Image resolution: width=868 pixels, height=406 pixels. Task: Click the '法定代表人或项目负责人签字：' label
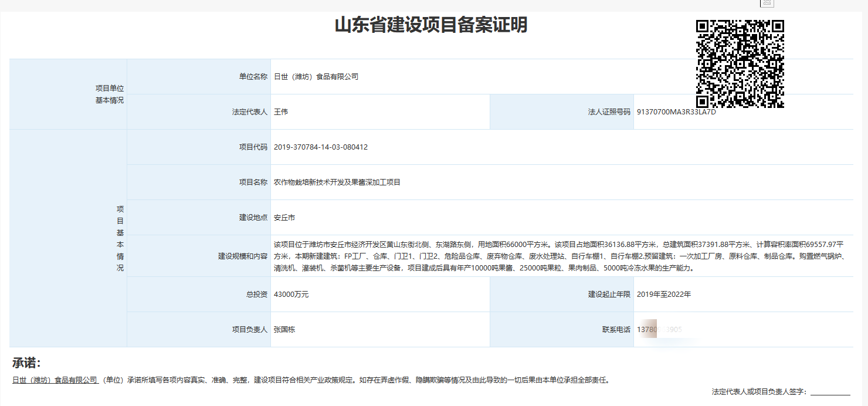(760, 391)
